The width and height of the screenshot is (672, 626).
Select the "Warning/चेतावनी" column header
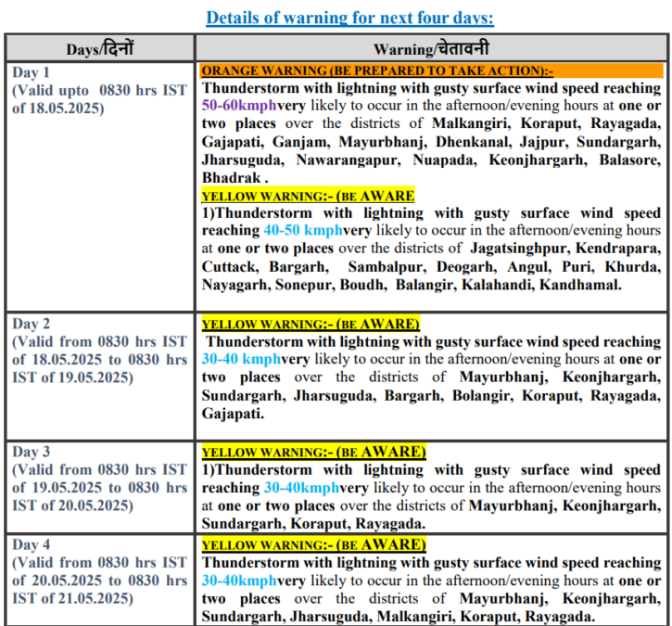(x=432, y=49)
